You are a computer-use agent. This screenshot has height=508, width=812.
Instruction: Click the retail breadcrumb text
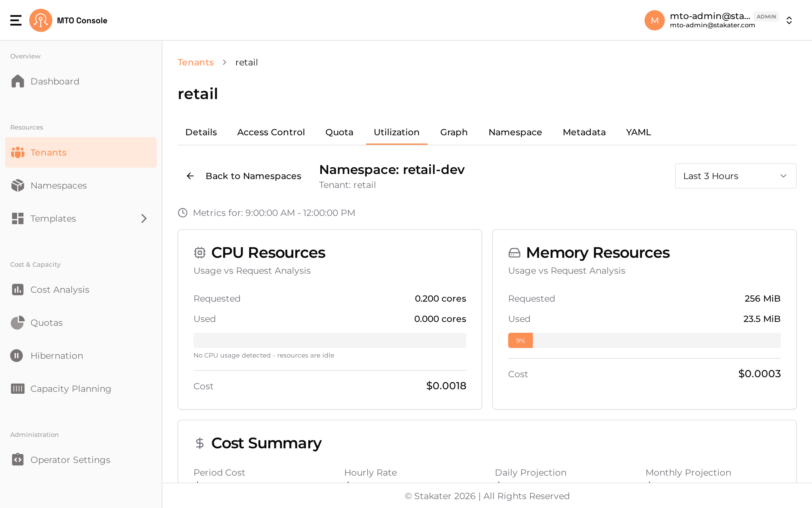[x=247, y=63]
